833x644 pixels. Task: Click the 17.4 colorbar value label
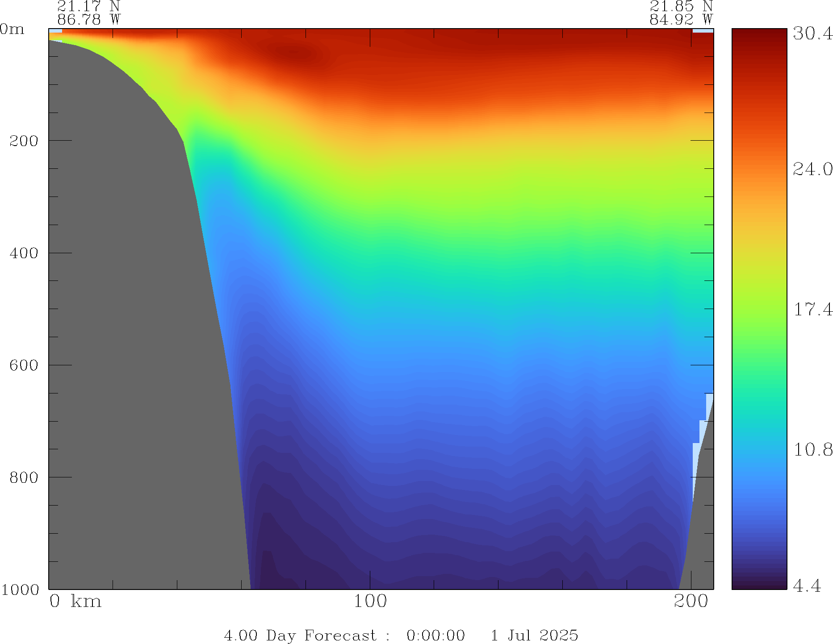click(x=812, y=309)
